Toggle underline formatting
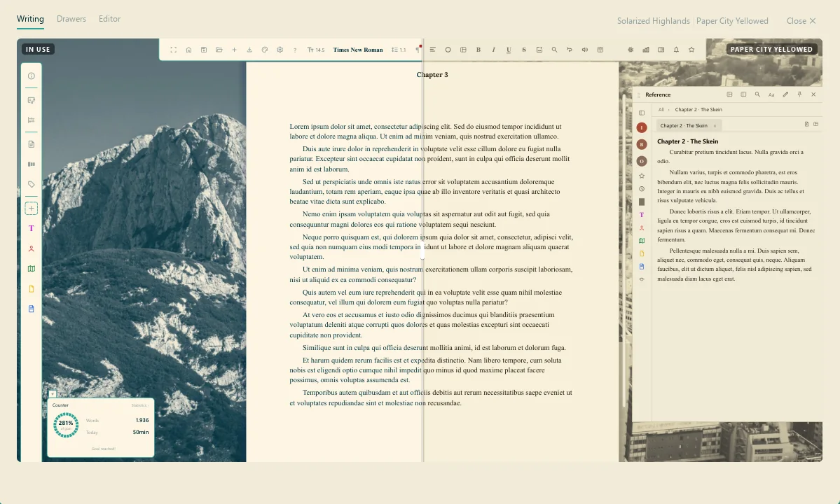This screenshot has width=840, height=504. (509, 50)
